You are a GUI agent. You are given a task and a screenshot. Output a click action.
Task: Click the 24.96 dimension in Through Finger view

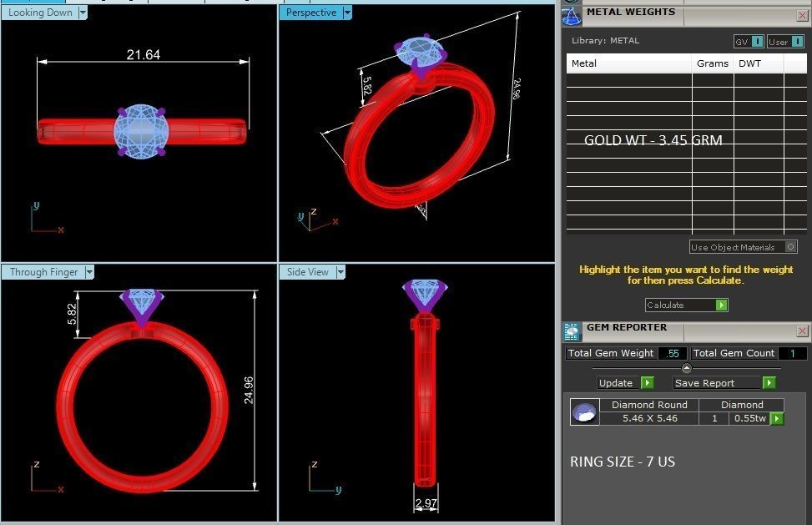(x=249, y=391)
